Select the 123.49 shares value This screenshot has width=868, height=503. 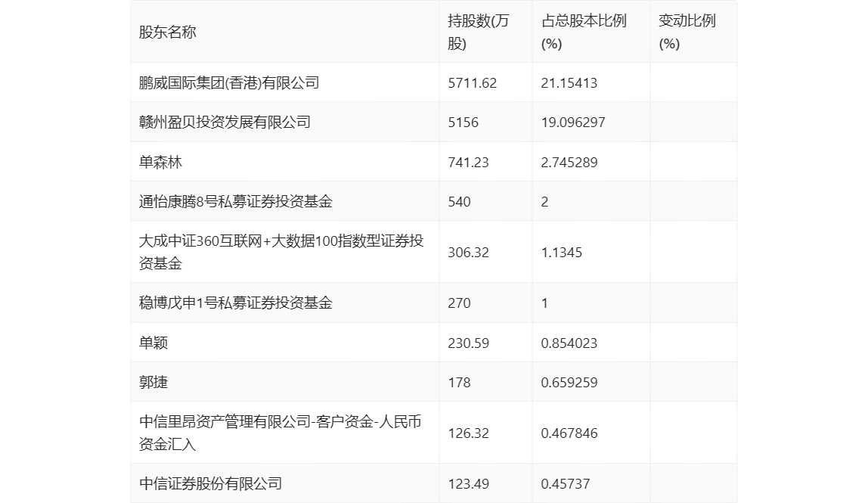[468, 483]
